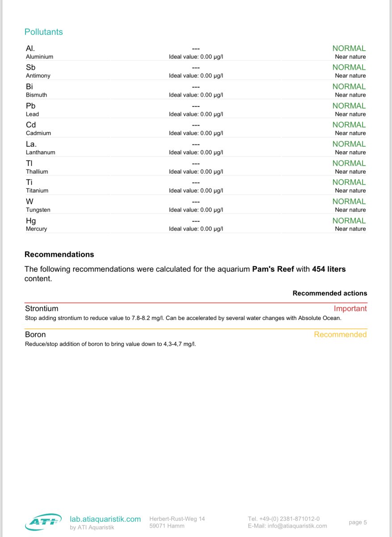Click the Bismuth ideal value text
This screenshot has width=392, height=537.
point(196,95)
